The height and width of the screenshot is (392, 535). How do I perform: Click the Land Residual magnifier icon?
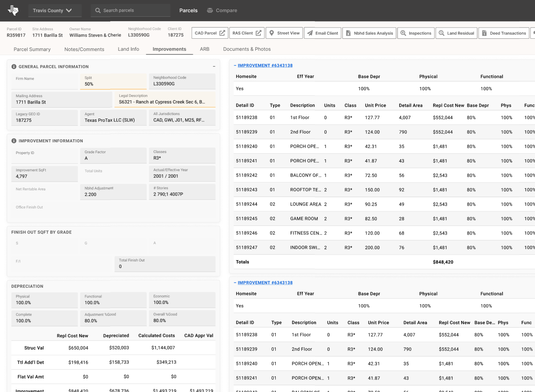tap(442, 33)
